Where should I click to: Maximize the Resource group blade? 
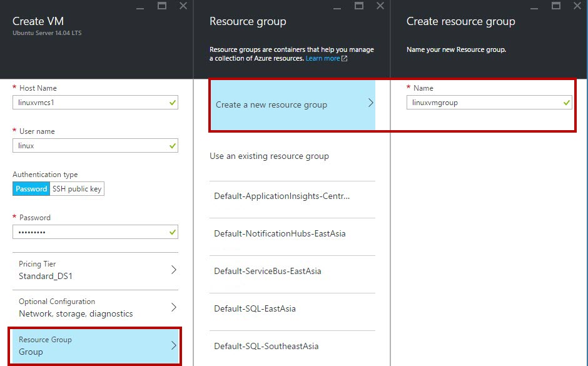359,6
